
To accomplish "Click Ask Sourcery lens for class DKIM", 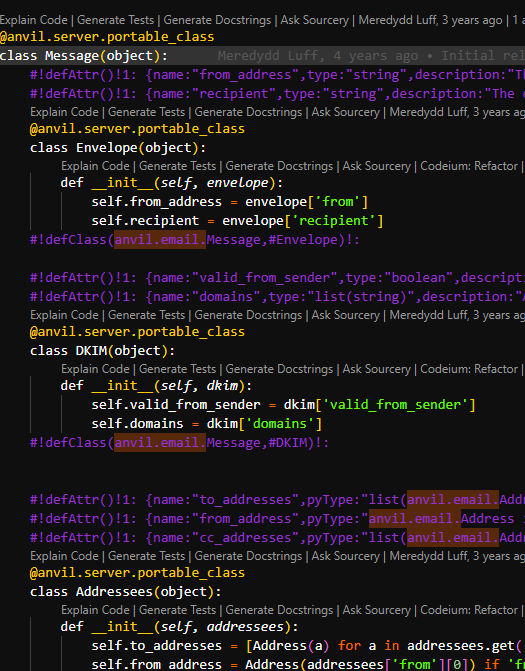I will click(x=345, y=315).
